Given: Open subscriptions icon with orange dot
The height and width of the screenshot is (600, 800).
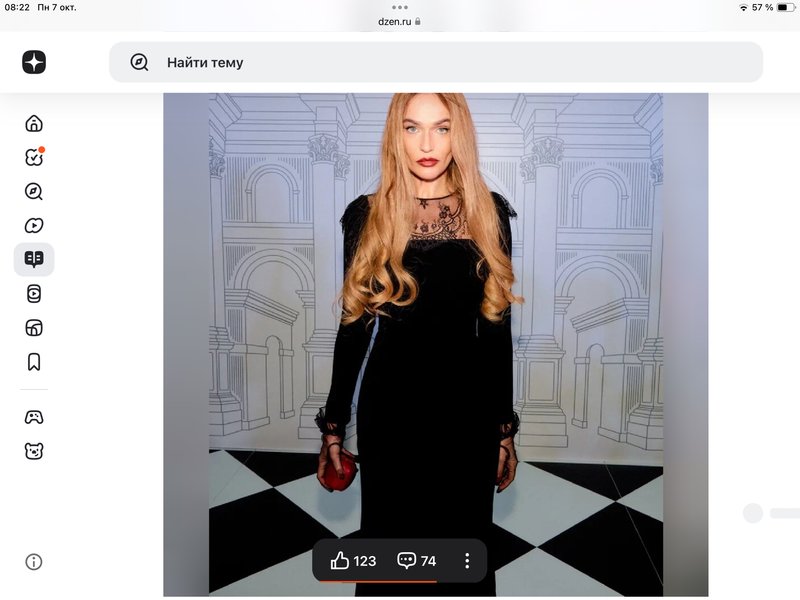Looking at the screenshot, I should [x=34, y=157].
